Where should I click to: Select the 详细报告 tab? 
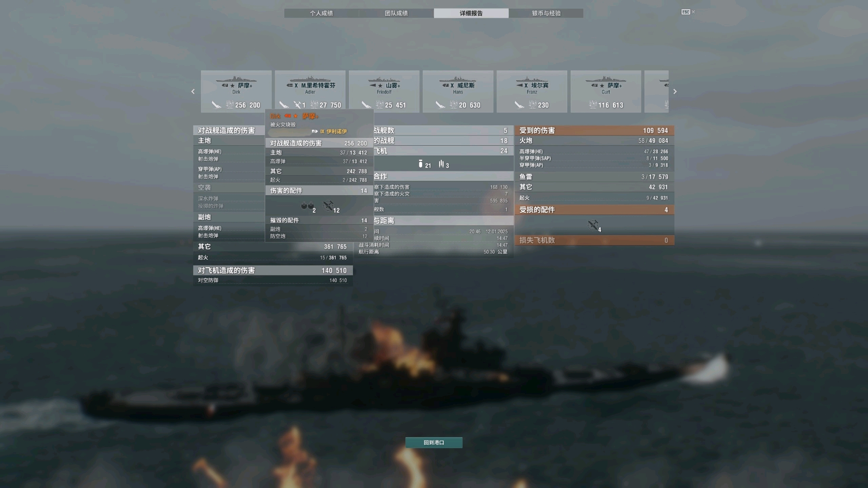tap(471, 13)
